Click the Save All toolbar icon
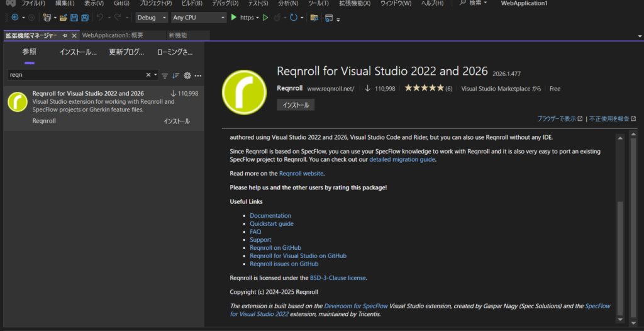Image resolution: width=644 pixels, height=331 pixels. [84, 18]
